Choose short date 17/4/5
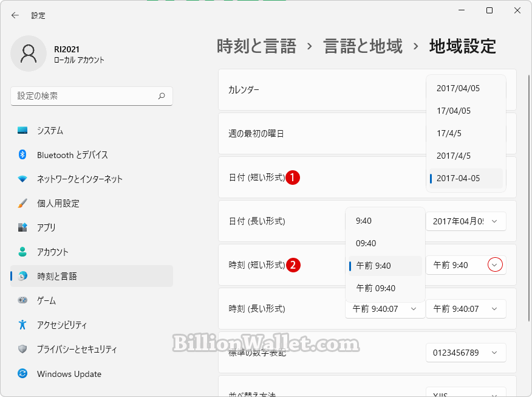This screenshot has height=397, width=532. [x=466, y=133]
